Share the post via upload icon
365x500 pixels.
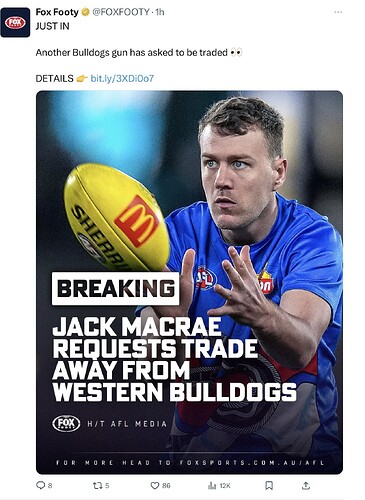click(x=306, y=486)
